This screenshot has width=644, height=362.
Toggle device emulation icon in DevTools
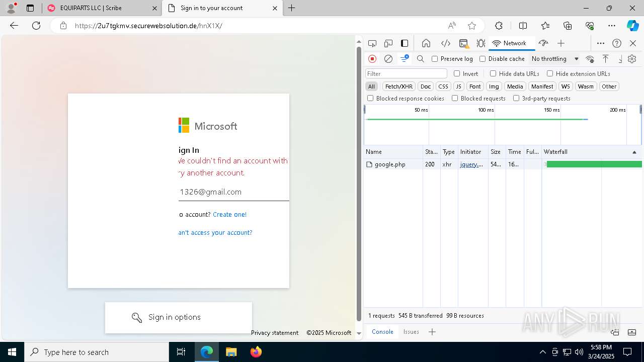388,43
